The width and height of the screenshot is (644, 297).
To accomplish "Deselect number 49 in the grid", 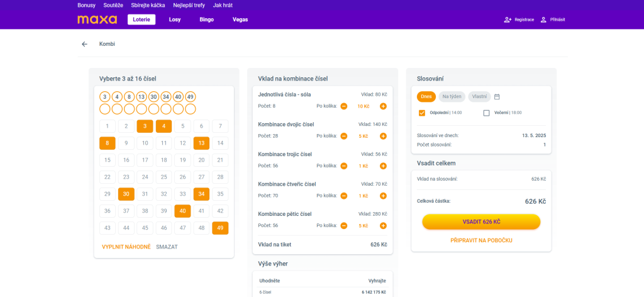I will (220, 228).
